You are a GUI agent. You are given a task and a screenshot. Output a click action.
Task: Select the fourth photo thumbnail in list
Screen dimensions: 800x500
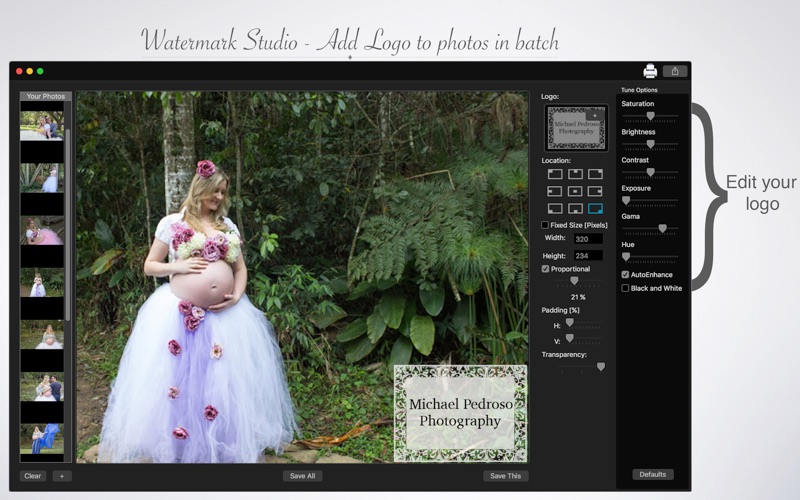(42, 283)
